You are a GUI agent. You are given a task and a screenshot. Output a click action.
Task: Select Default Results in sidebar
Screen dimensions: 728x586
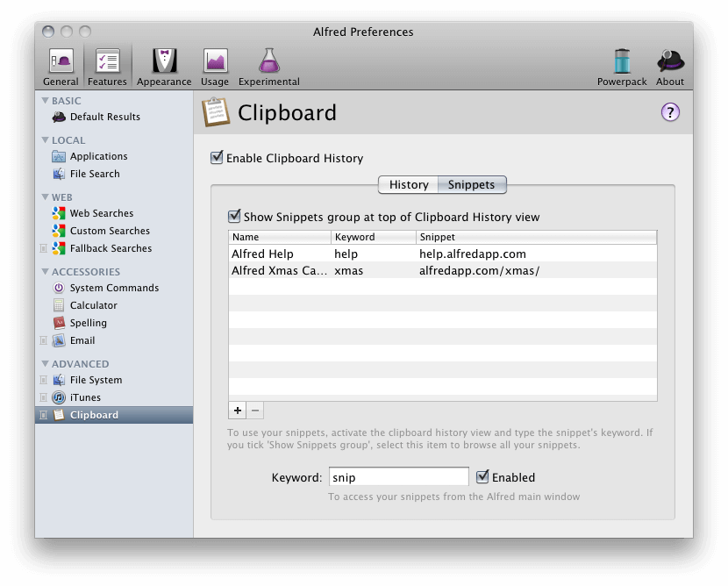(105, 117)
